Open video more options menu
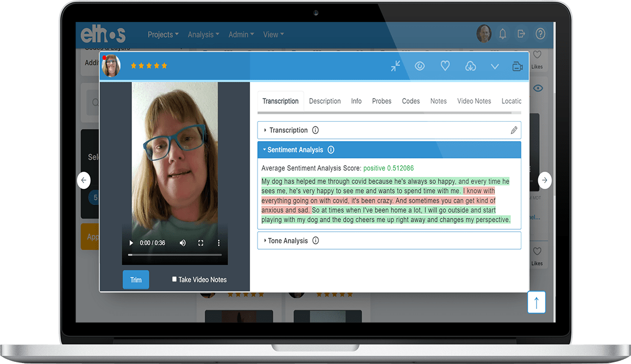Viewport: 631px width, 364px height. tap(219, 243)
